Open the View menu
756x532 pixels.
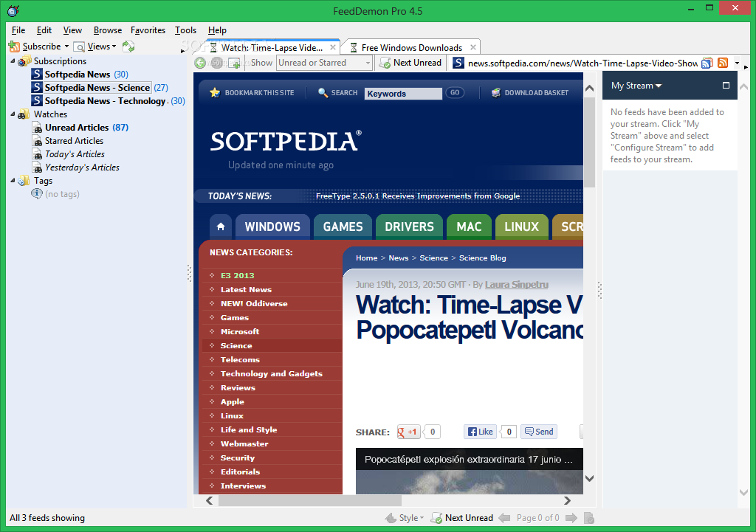tap(72, 30)
